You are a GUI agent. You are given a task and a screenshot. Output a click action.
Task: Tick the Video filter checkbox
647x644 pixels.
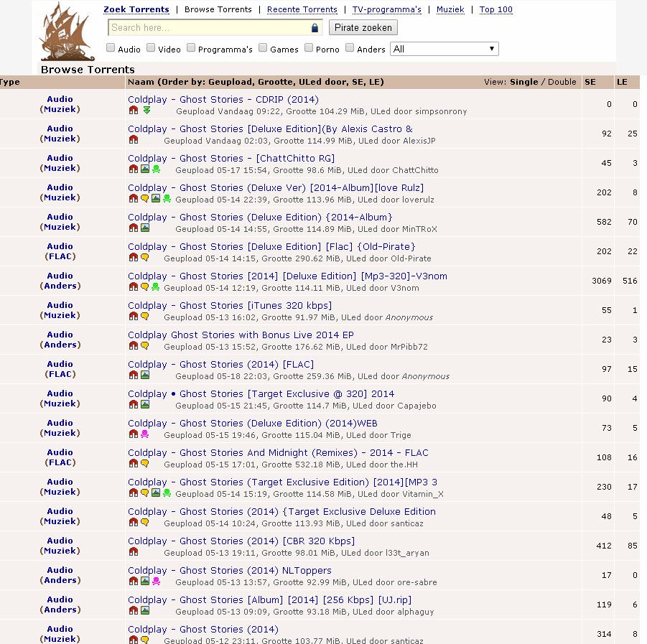151,48
